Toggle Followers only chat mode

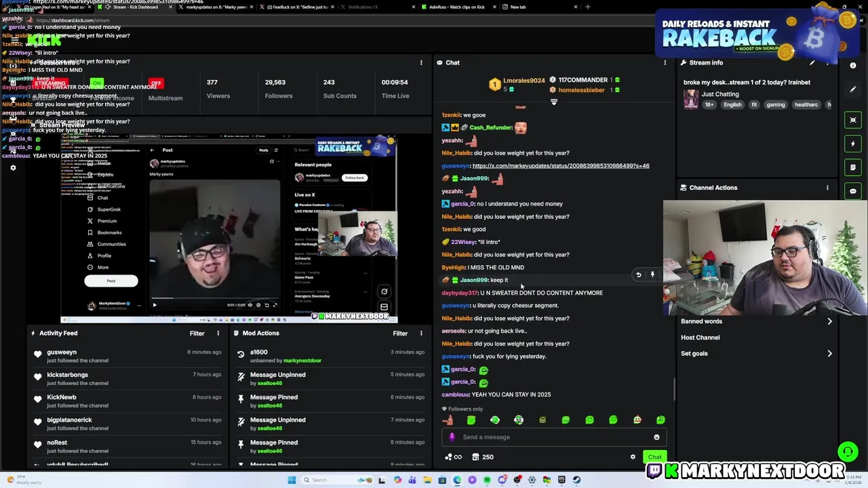(462, 409)
